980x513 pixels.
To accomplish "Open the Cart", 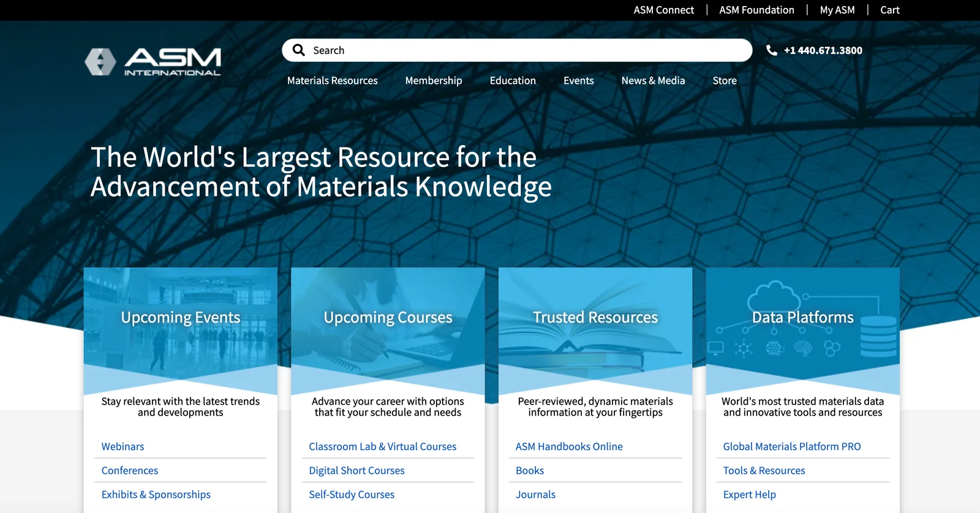I will (x=890, y=10).
